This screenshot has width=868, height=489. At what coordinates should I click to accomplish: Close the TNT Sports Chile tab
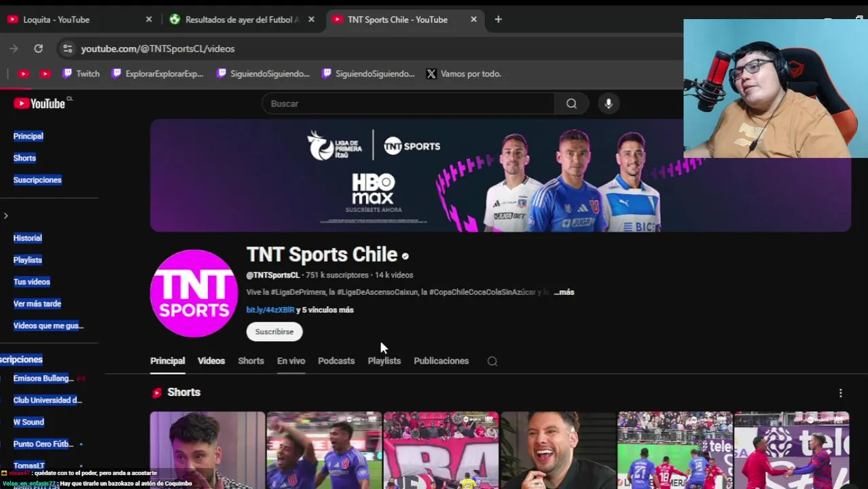pyautogui.click(x=473, y=20)
